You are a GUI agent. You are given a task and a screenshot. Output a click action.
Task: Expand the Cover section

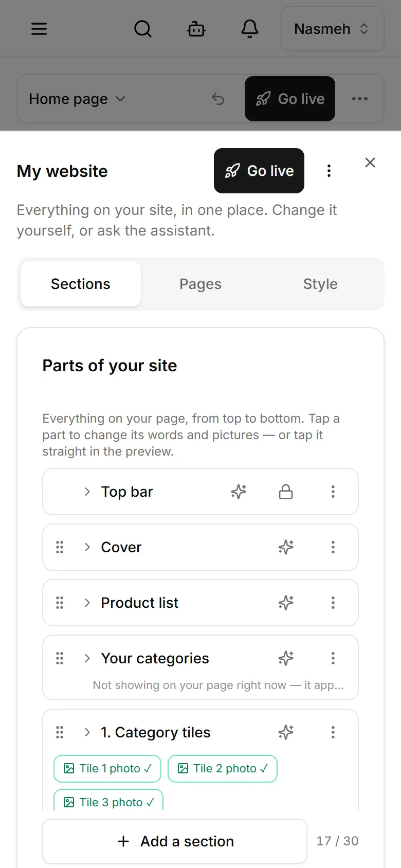coord(87,547)
